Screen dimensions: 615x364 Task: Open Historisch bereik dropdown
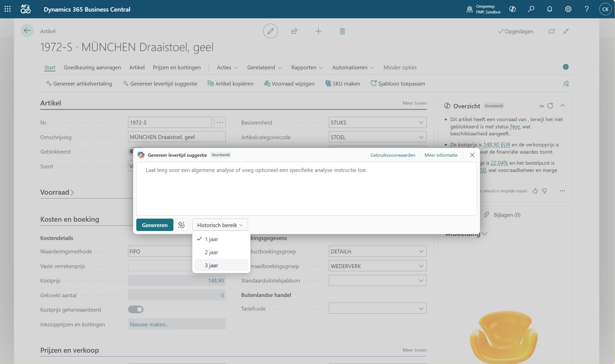[x=220, y=225]
